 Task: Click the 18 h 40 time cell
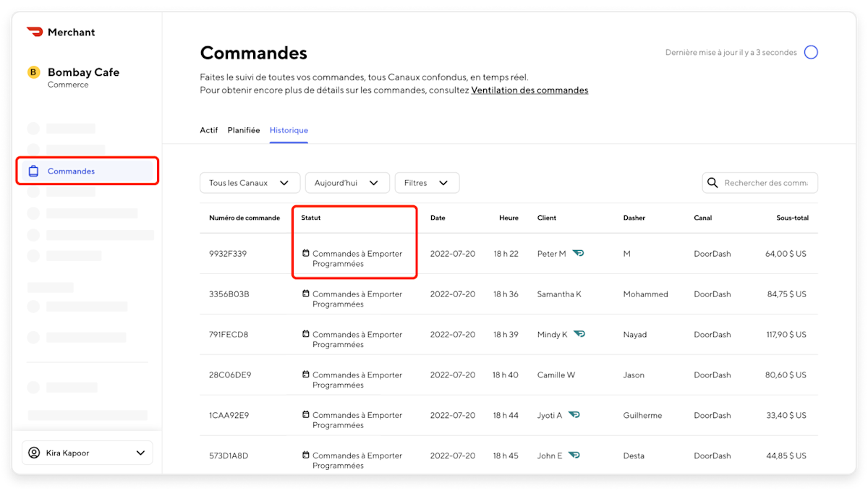(506, 375)
